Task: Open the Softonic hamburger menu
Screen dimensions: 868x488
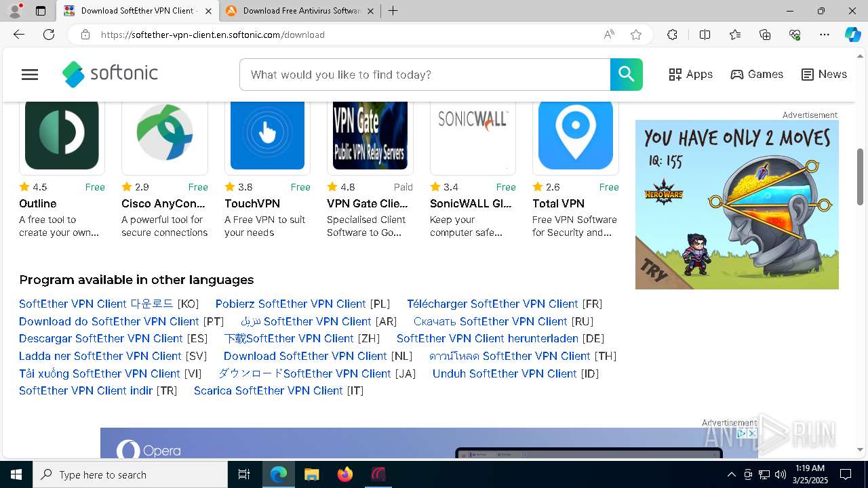Action: (x=30, y=75)
